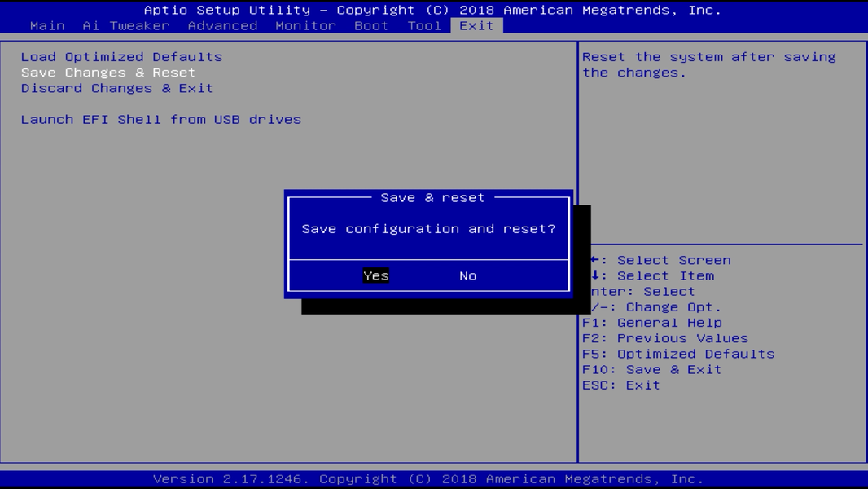
Task: Launch EFI Shell from USB drives
Action: 161,120
